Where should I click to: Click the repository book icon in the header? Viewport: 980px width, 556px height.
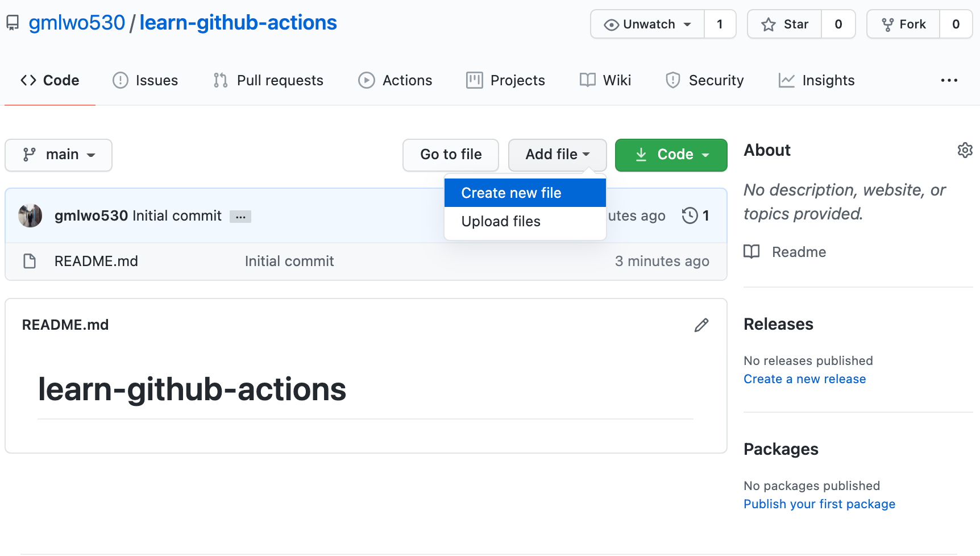click(x=13, y=22)
